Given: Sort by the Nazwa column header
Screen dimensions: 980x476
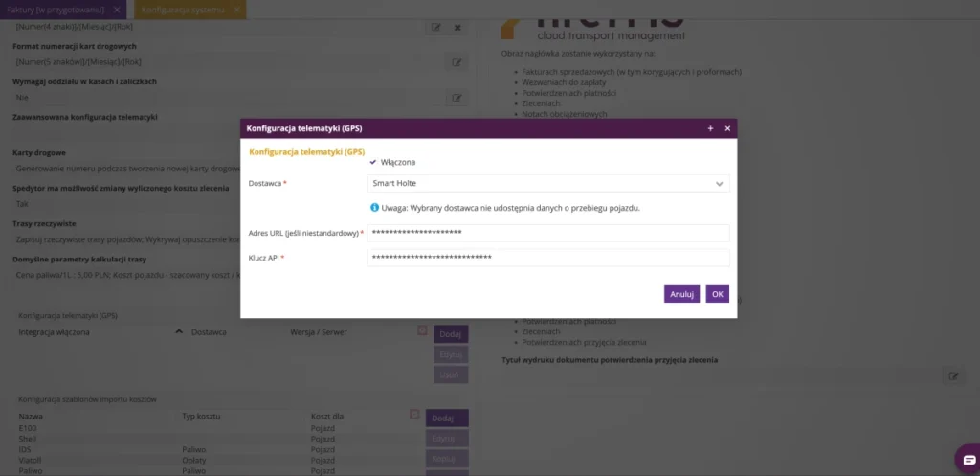Looking at the screenshot, I should point(31,416).
